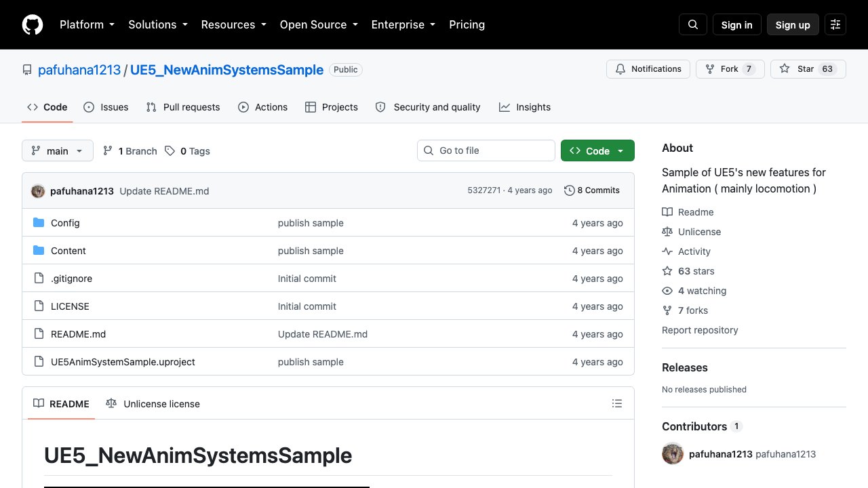Click the README.md file icon

[x=39, y=334]
